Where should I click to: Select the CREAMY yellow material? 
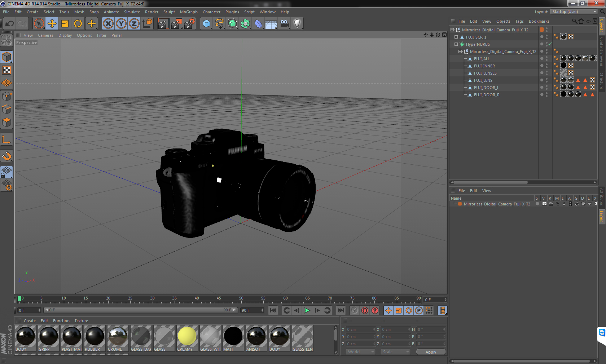(187, 338)
